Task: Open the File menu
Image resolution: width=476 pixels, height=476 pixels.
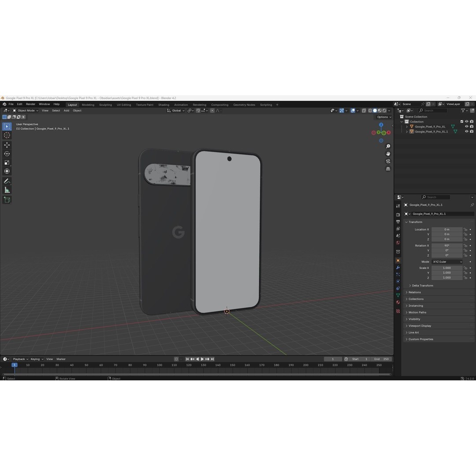Action: click(11, 104)
